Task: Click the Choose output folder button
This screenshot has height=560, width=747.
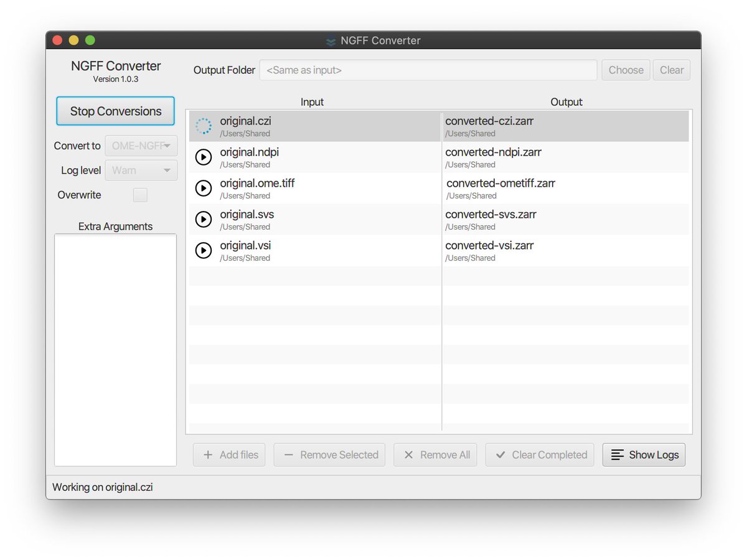Action: pos(626,70)
